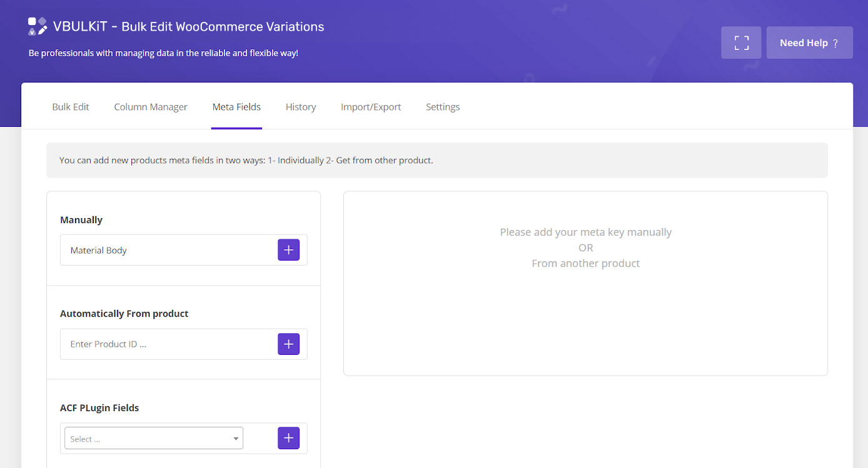
Task: Go to the History tab
Action: tap(301, 107)
